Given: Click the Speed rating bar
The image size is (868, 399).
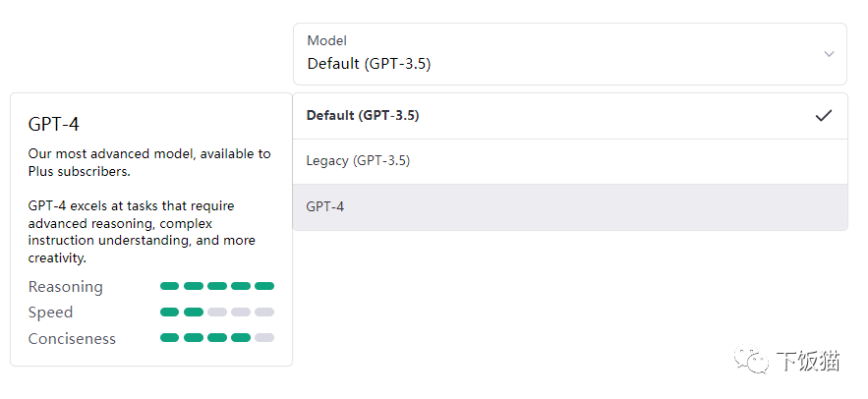Looking at the screenshot, I should pos(217,312).
